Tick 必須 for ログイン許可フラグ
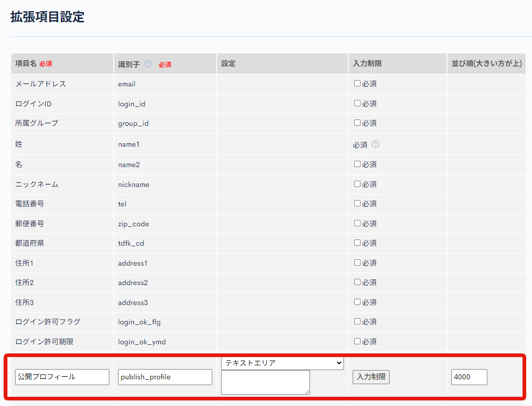532x406 pixels. [357, 321]
